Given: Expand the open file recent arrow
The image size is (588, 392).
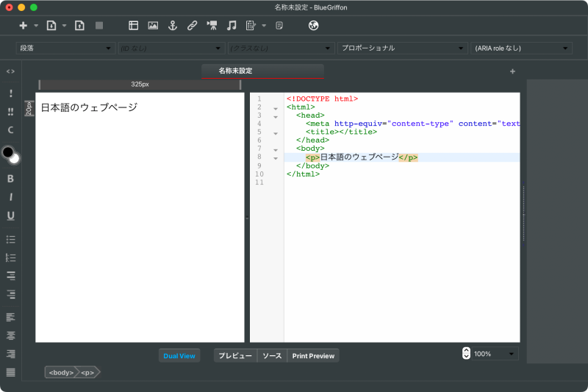Looking at the screenshot, I should tap(64, 26).
